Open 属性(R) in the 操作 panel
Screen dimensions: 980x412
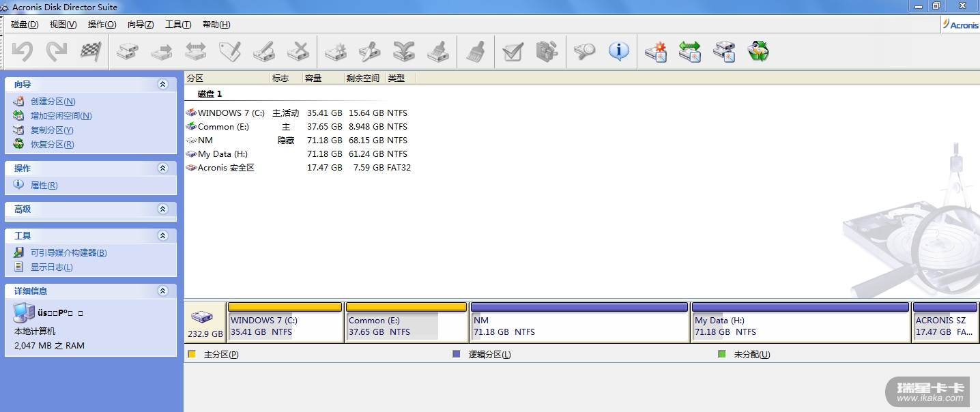pyautogui.click(x=44, y=186)
